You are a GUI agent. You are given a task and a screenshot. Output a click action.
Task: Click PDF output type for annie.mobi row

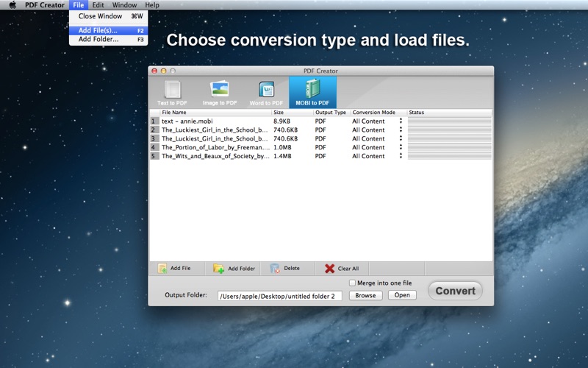coord(320,121)
